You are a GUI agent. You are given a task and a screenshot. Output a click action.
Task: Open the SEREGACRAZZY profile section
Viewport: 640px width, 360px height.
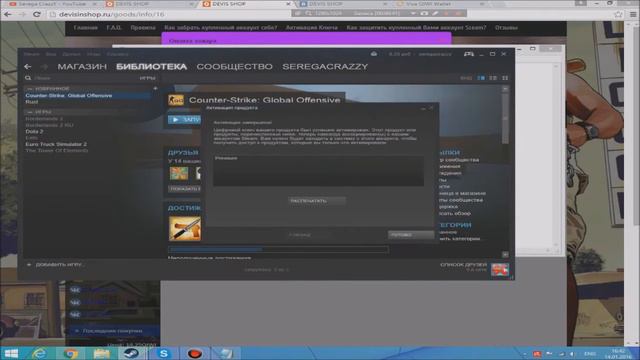325,67
